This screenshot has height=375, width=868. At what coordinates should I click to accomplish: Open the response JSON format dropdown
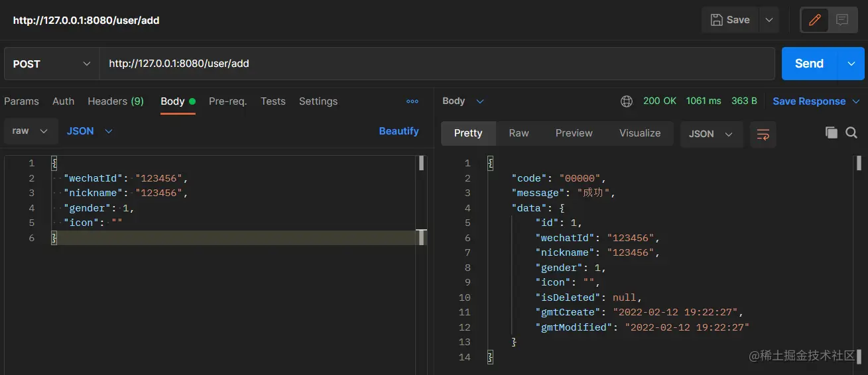pos(711,134)
